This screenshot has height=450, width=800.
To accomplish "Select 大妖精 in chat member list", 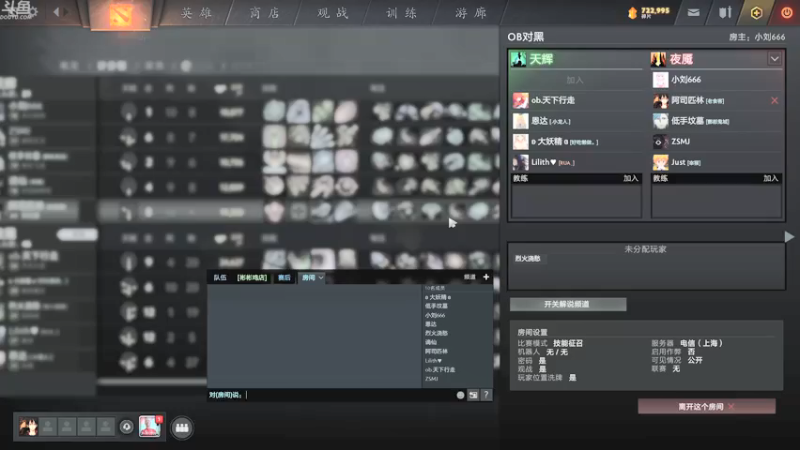I will click(438, 297).
